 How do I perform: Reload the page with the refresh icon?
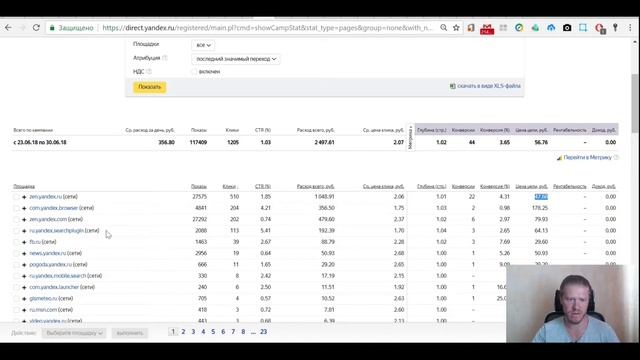pyautogui.click(x=36, y=28)
